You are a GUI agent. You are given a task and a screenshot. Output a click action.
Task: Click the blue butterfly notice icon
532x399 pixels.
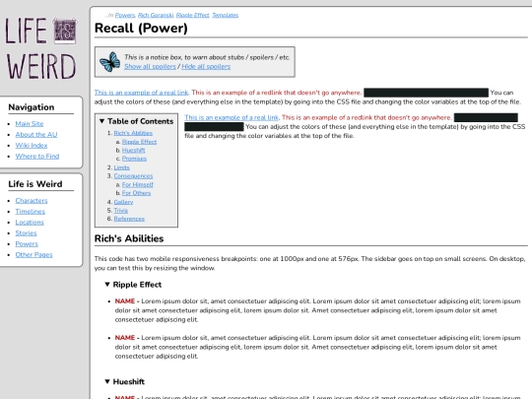(x=110, y=62)
